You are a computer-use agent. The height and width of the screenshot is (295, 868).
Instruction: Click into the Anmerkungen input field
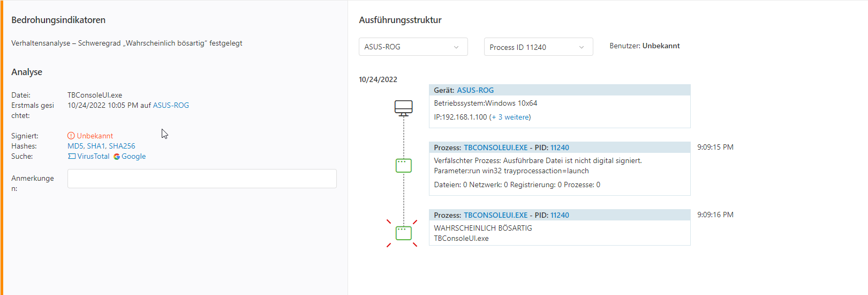click(202, 179)
